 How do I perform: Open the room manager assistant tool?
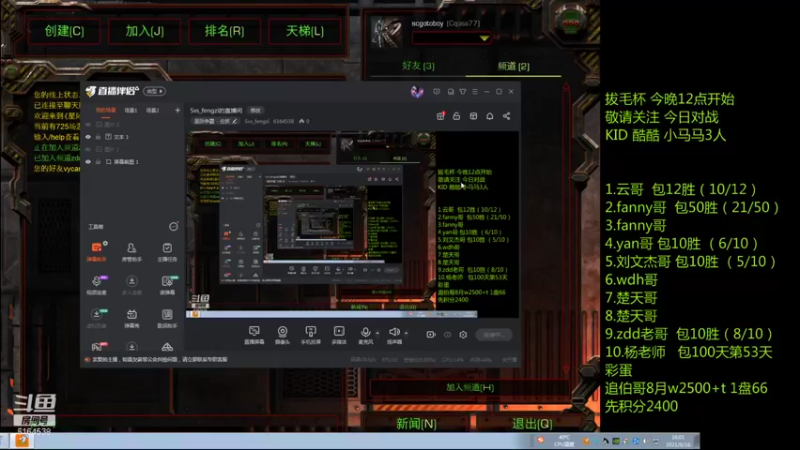(132, 251)
